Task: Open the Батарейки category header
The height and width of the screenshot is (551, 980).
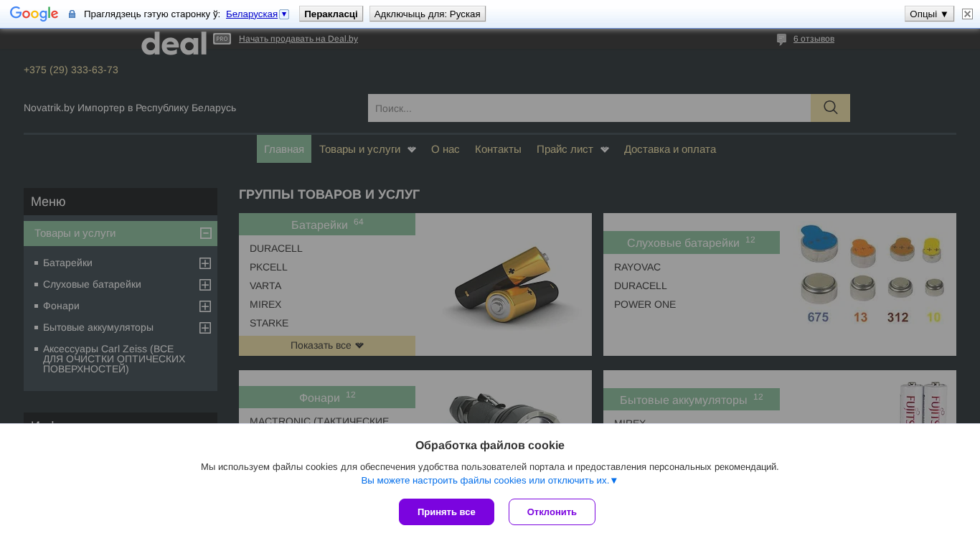Action: pos(327,225)
